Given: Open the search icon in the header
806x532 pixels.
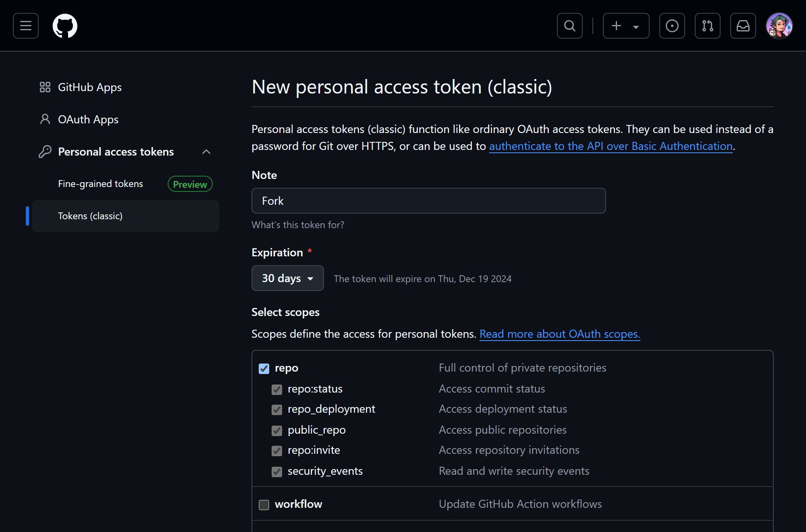Looking at the screenshot, I should (570, 26).
